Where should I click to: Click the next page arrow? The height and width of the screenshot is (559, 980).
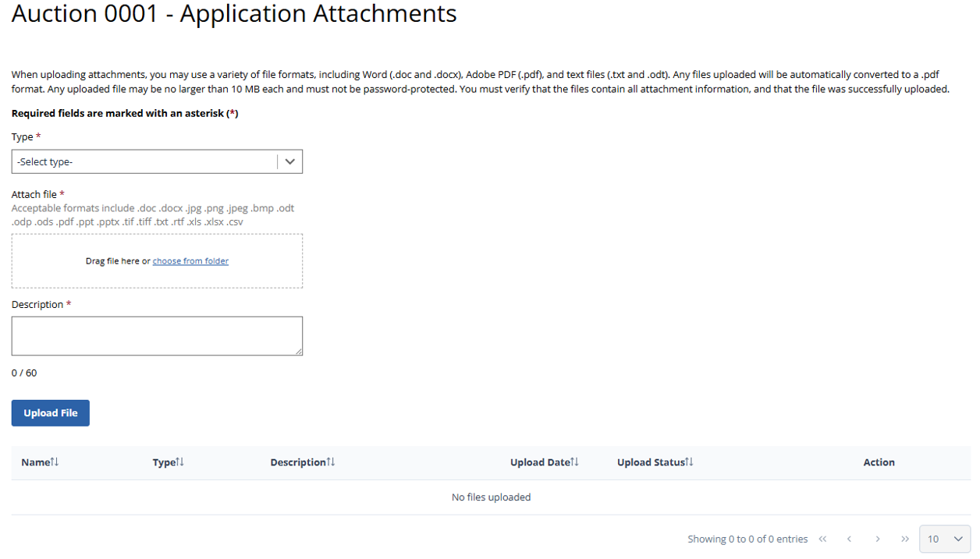(878, 539)
